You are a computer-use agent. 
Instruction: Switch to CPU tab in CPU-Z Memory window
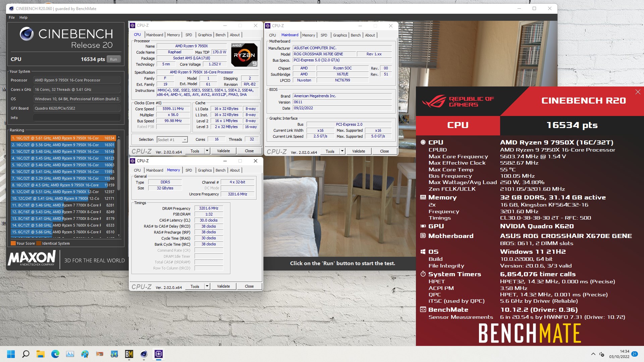pyautogui.click(x=137, y=170)
